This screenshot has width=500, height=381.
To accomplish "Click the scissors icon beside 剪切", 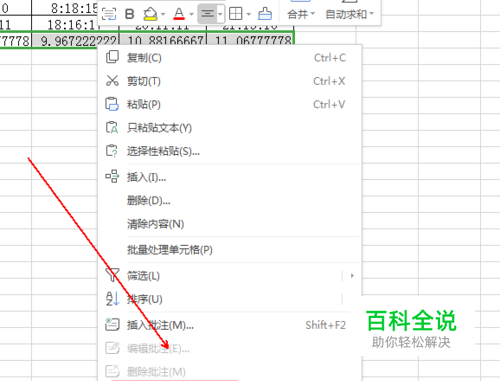I will click(x=112, y=81).
